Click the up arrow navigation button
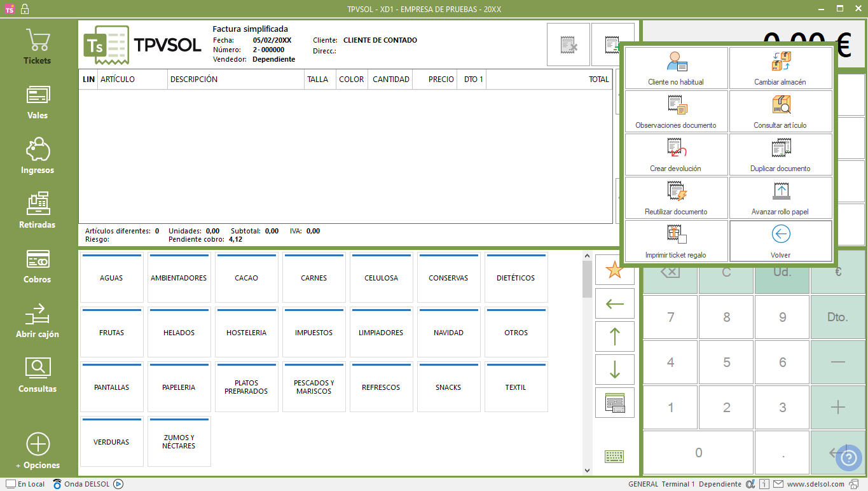The height and width of the screenshot is (491, 868). point(614,336)
